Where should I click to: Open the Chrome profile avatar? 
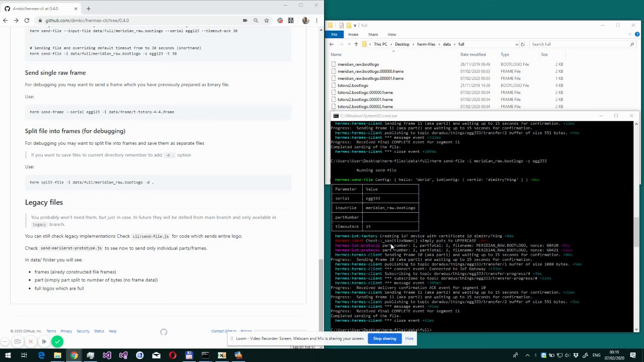coord(305,20)
